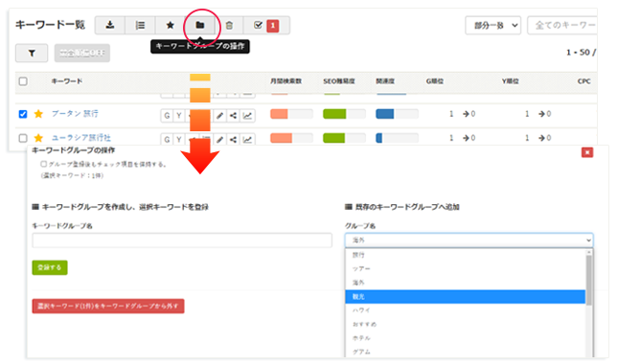Click the chart icon in ユーラシア旅行社 row
617x364 pixels.
[x=247, y=139]
